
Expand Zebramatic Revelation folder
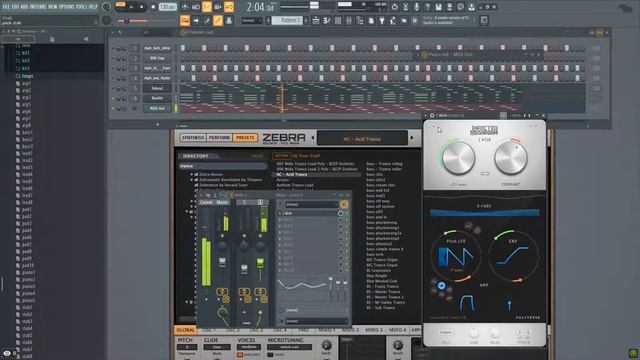tap(191, 180)
